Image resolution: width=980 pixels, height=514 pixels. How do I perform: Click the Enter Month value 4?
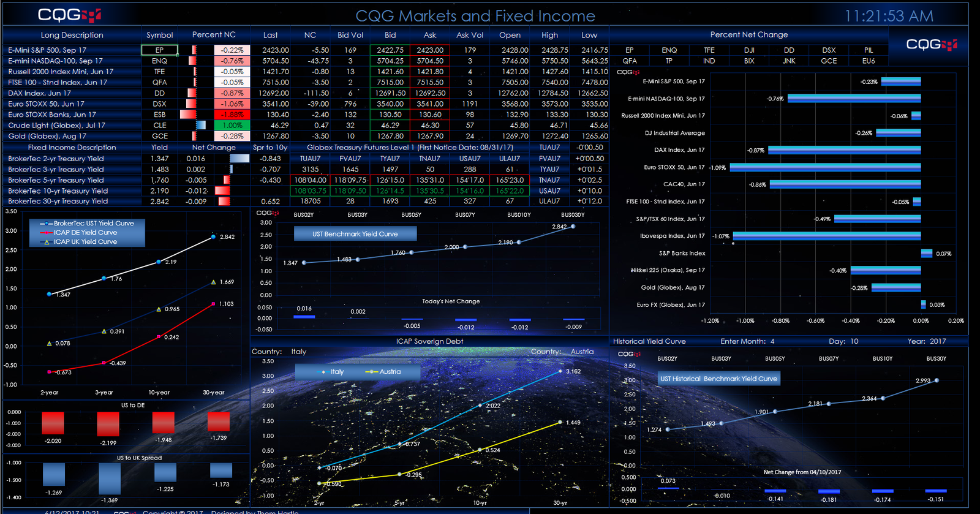click(x=772, y=341)
